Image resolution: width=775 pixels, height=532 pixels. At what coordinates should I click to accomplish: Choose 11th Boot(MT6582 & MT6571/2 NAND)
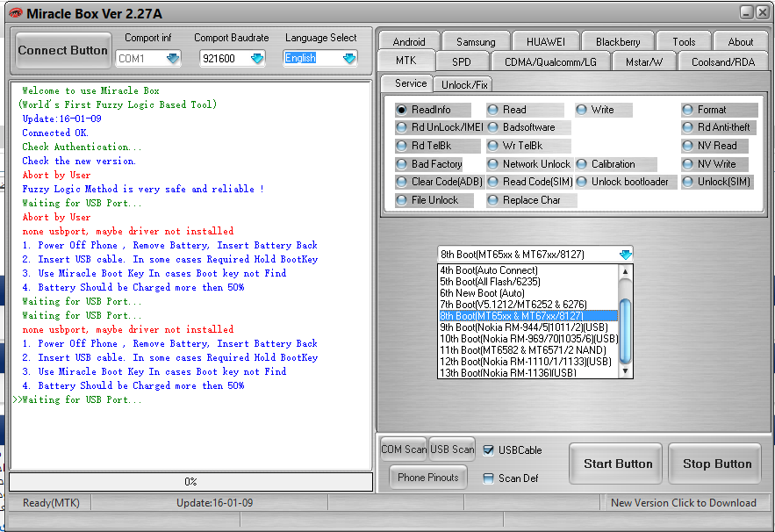[x=527, y=350]
